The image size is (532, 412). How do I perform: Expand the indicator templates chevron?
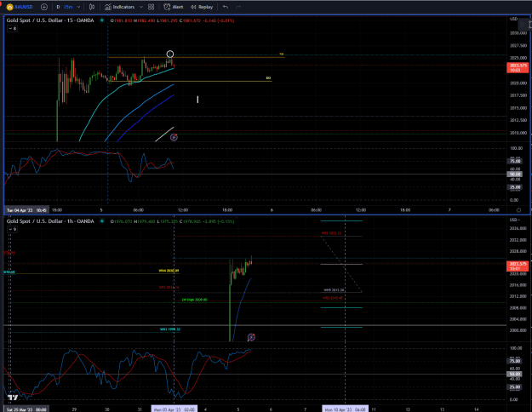tap(141, 7)
